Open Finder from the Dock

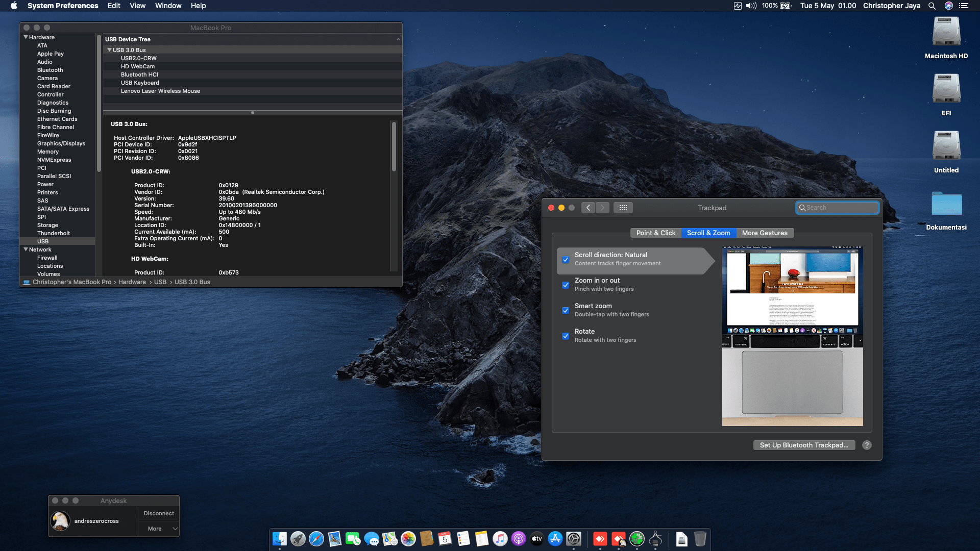tap(280, 539)
